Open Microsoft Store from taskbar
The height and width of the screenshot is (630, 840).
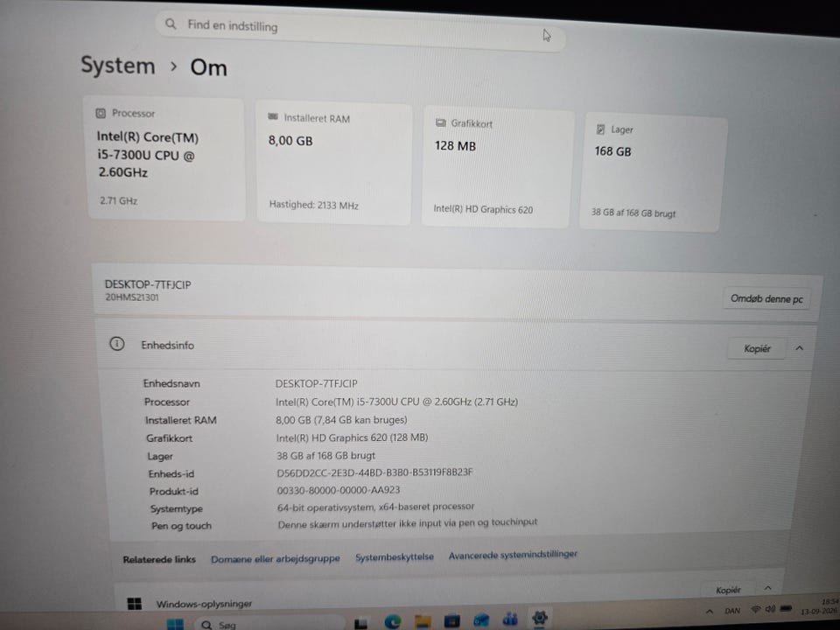[x=451, y=621]
